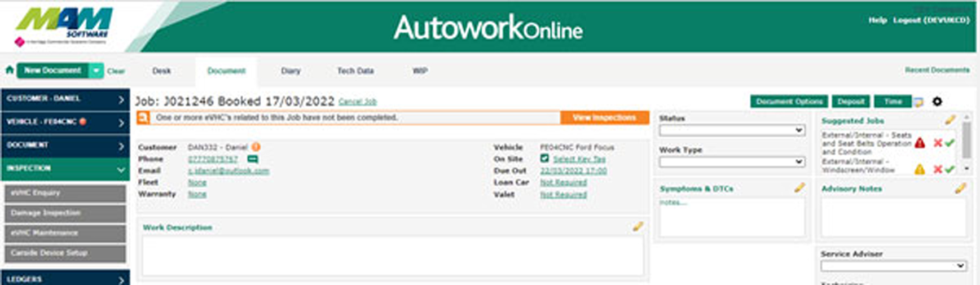Accept the Windscreen/Window suggested job green tick
980x285 pixels.
pyautogui.click(x=950, y=169)
